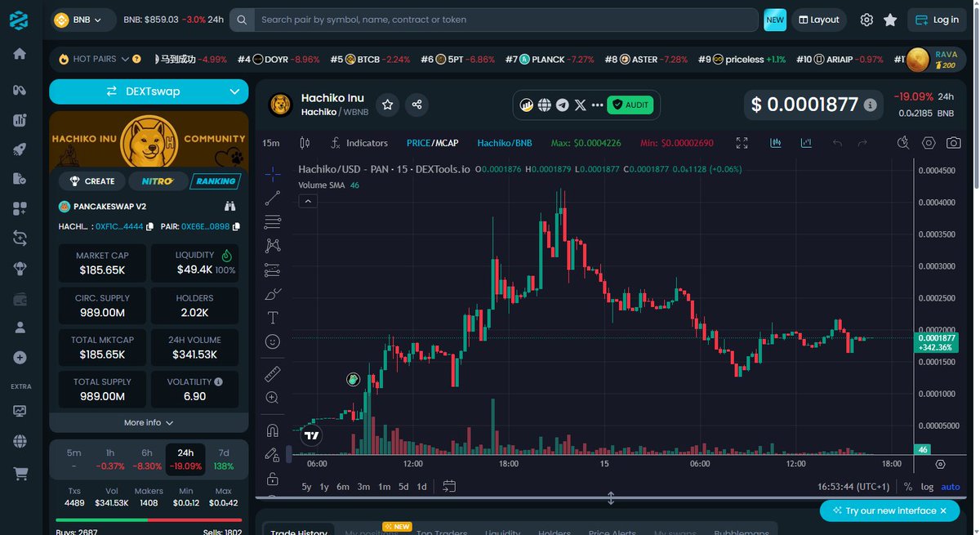Viewport: 980px width, 535px height.
Task: Show more token social links (three dots)
Action: point(597,105)
